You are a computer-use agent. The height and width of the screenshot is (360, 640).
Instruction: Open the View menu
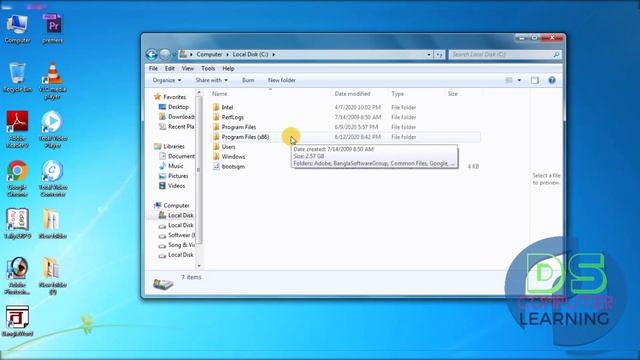coord(188,69)
